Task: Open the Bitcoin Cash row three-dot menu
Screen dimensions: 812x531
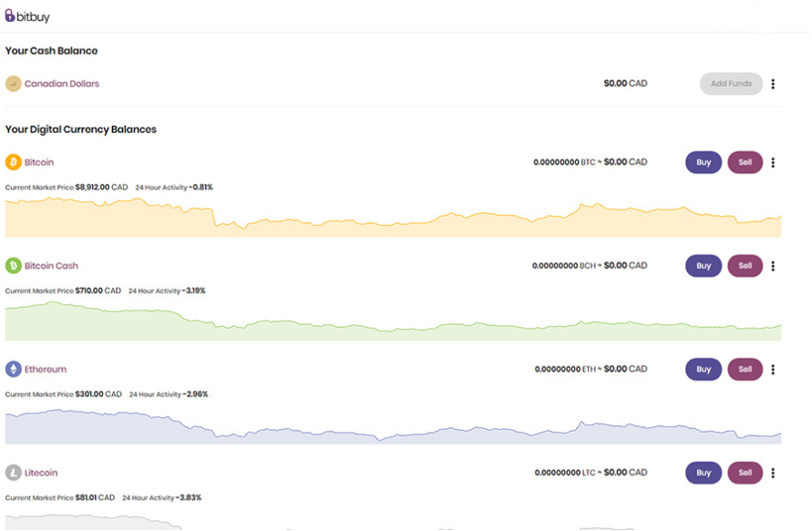Action: [x=773, y=266]
